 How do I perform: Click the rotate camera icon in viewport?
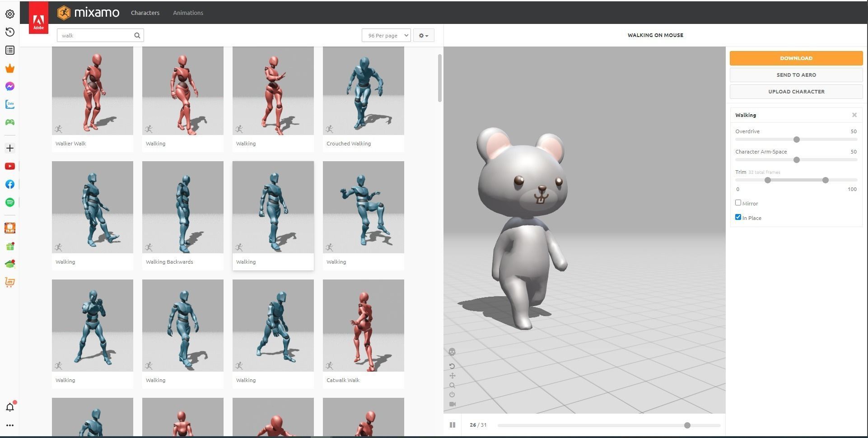coord(452,366)
